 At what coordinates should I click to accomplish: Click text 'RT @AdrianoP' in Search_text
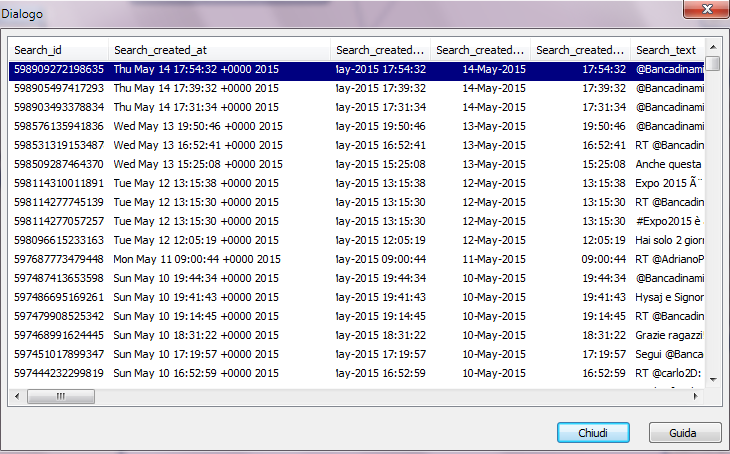tap(669, 259)
